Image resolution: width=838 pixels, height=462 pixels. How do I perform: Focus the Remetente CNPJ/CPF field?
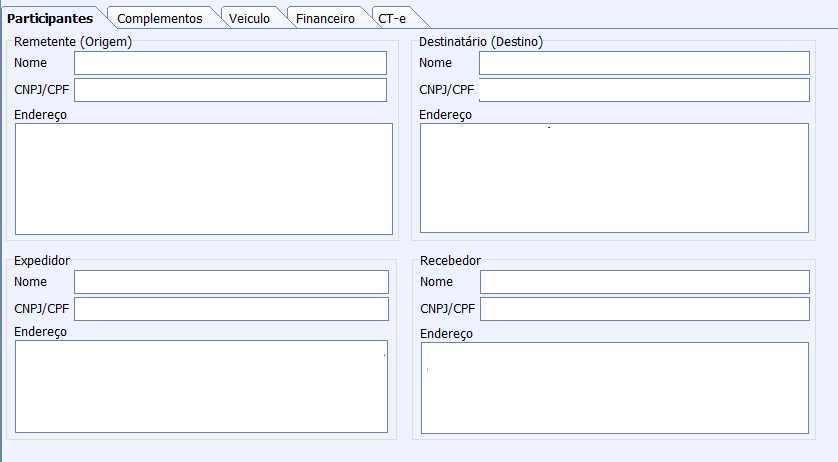click(x=230, y=90)
